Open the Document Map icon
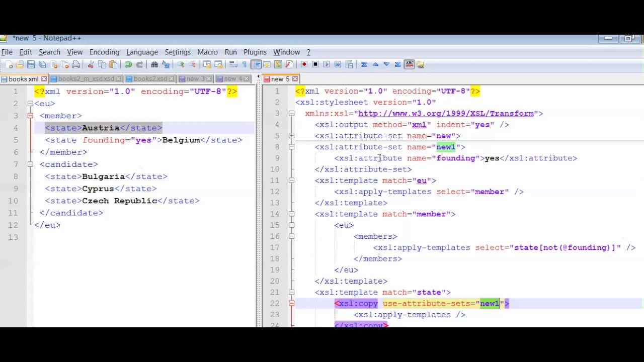The width and height of the screenshot is (644, 362). [x=278, y=64]
